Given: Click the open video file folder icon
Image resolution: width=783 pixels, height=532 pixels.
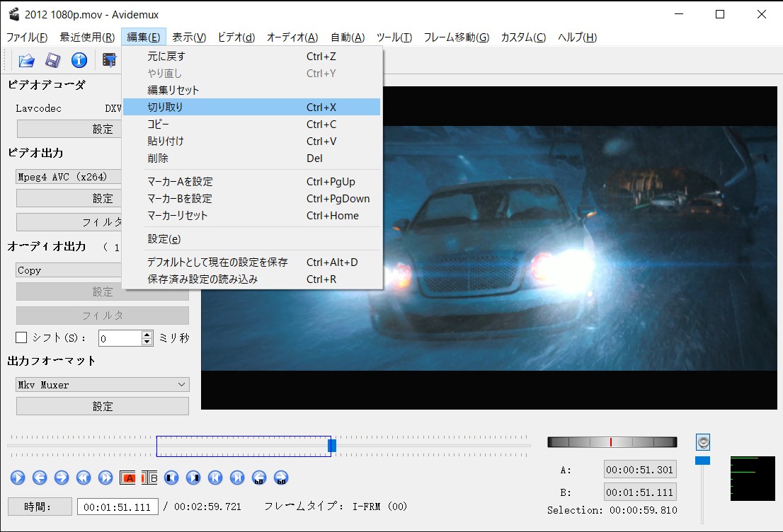Looking at the screenshot, I should [27, 60].
